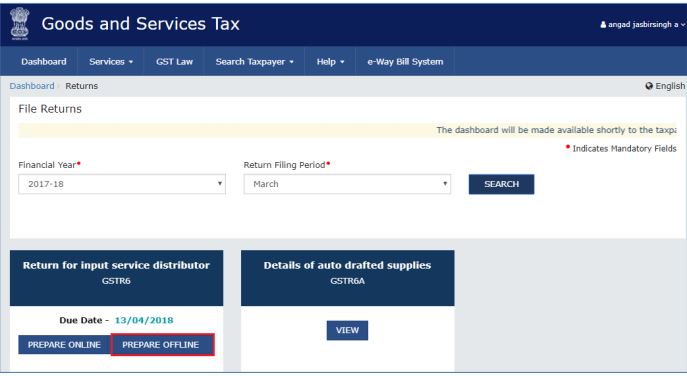Open the Help menu

click(330, 62)
